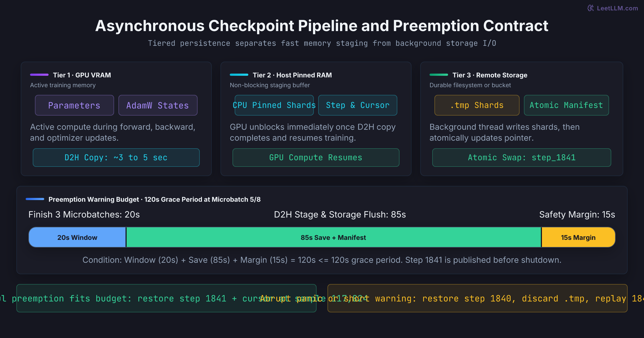Viewport: 644px width, 338px height.
Task: Click the GPU Compute Resumes box
Action: pos(316,158)
